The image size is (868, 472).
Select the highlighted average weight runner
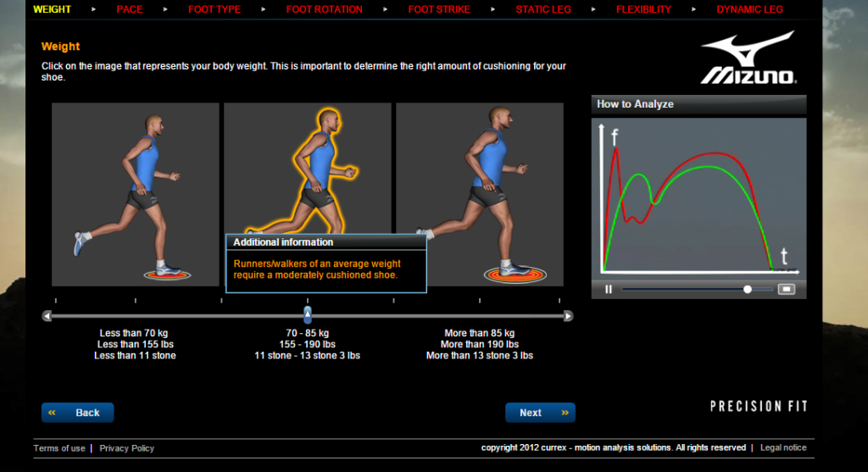308,169
